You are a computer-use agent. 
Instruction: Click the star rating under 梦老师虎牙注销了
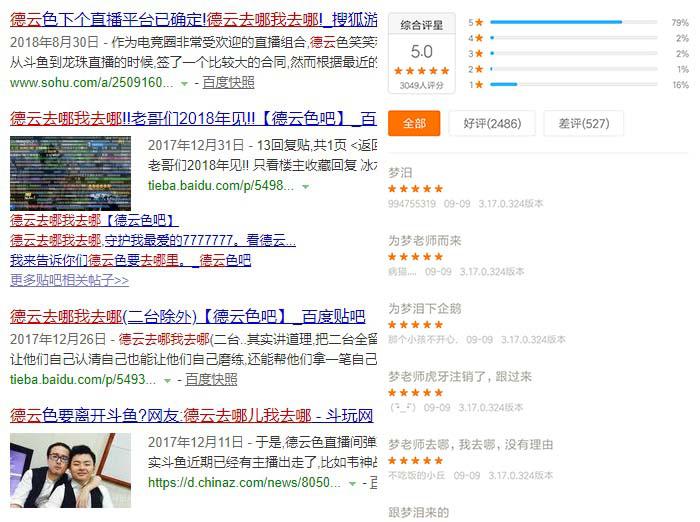click(x=415, y=393)
